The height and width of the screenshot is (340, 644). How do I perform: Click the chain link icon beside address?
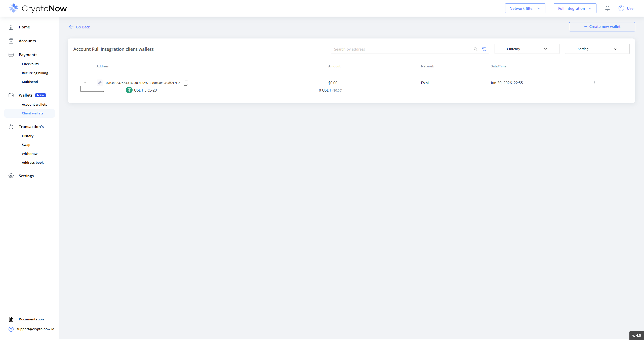(100, 83)
